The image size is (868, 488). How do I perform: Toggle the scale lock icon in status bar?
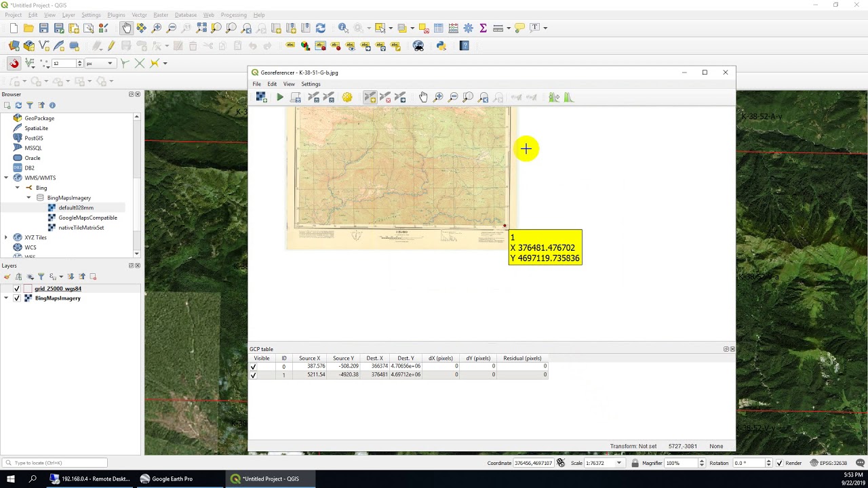635,463
